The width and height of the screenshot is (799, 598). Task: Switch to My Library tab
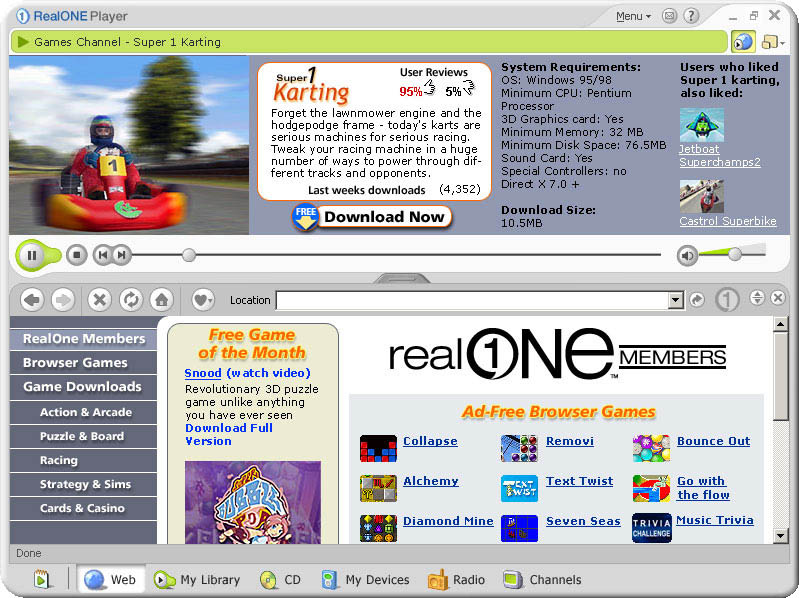click(197, 580)
